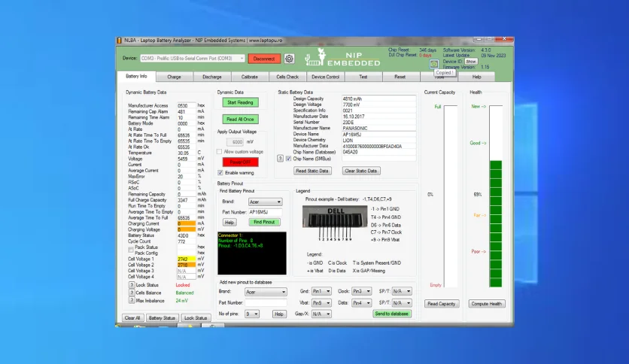Click the NLBA battery icon in the title bar

pyautogui.click(x=119, y=40)
